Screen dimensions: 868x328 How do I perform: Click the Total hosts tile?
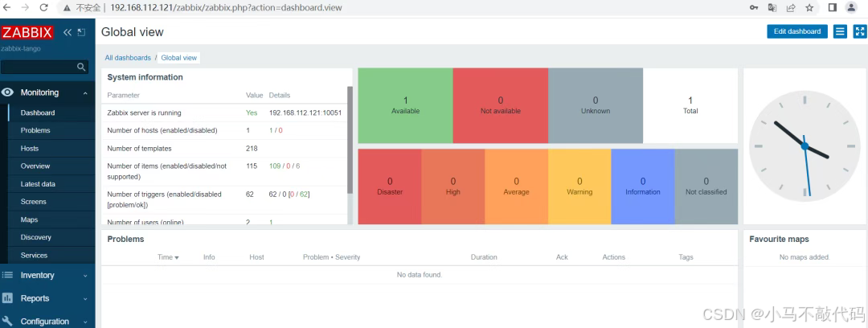[x=690, y=106]
